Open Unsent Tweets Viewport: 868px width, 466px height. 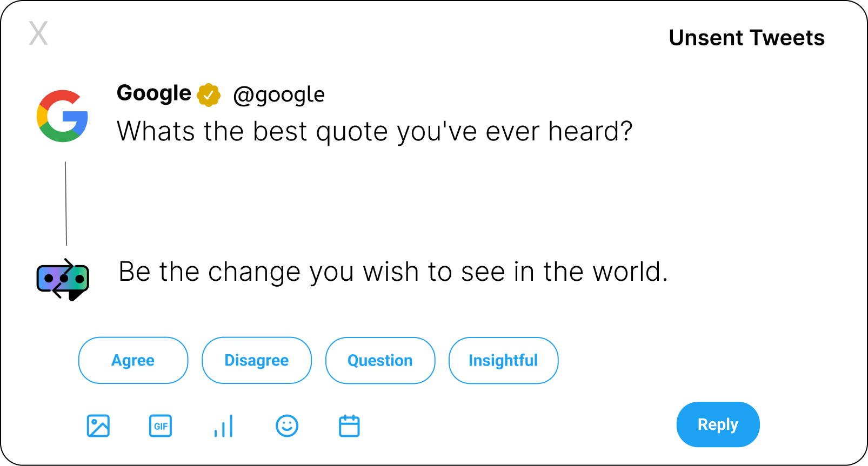[x=746, y=38]
